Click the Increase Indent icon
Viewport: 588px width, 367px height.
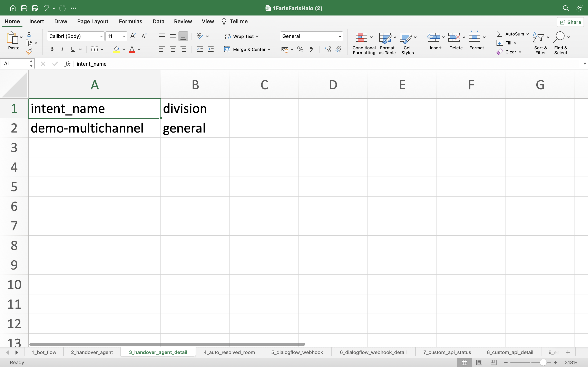211,49
